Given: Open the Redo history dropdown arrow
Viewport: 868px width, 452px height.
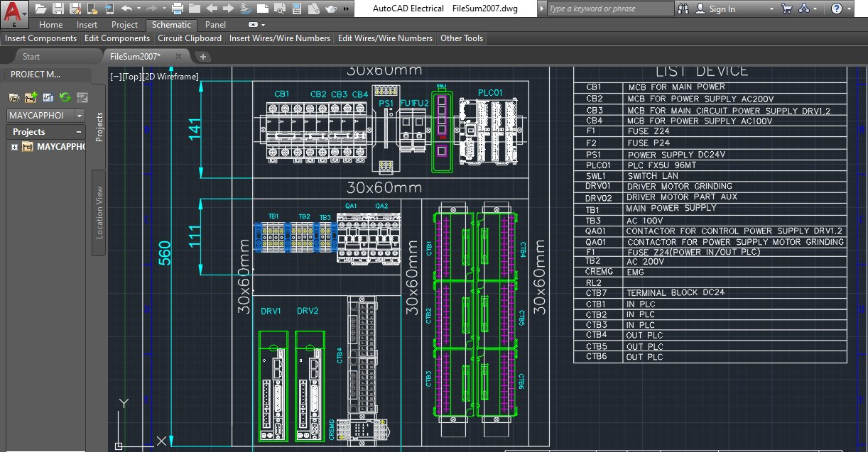Looking at the screenshot, I should [164, 9].
